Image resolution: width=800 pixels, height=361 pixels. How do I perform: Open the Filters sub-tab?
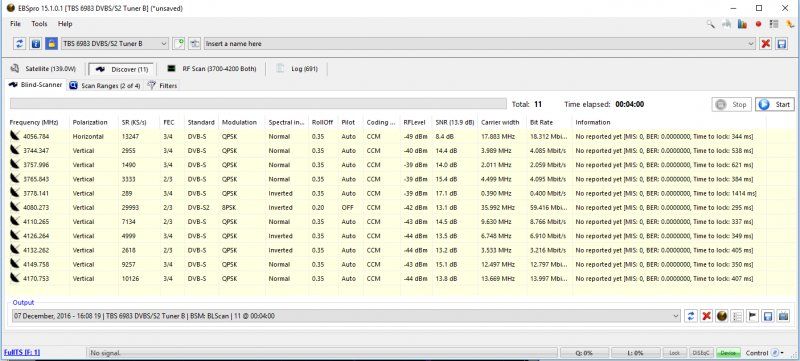(162, 86)
